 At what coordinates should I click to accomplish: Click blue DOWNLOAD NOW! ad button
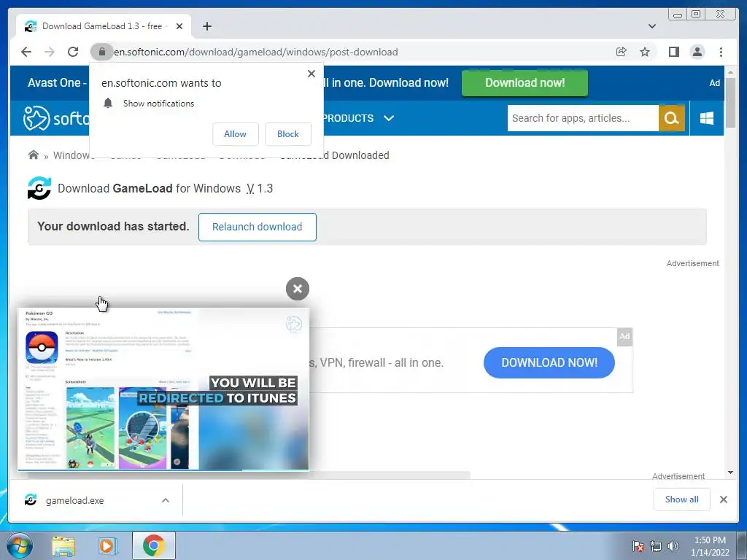coord(549,363)
